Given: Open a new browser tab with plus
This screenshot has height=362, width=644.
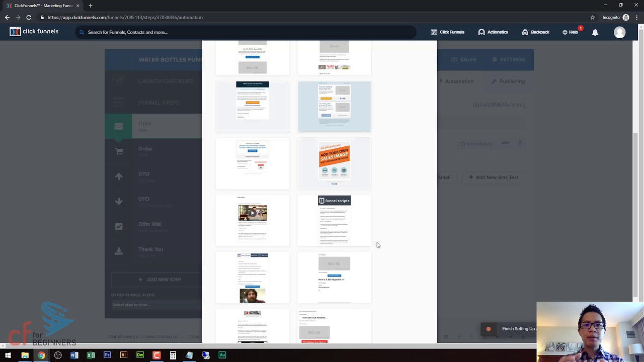Looking at the screenshot, I should point(91,6).
